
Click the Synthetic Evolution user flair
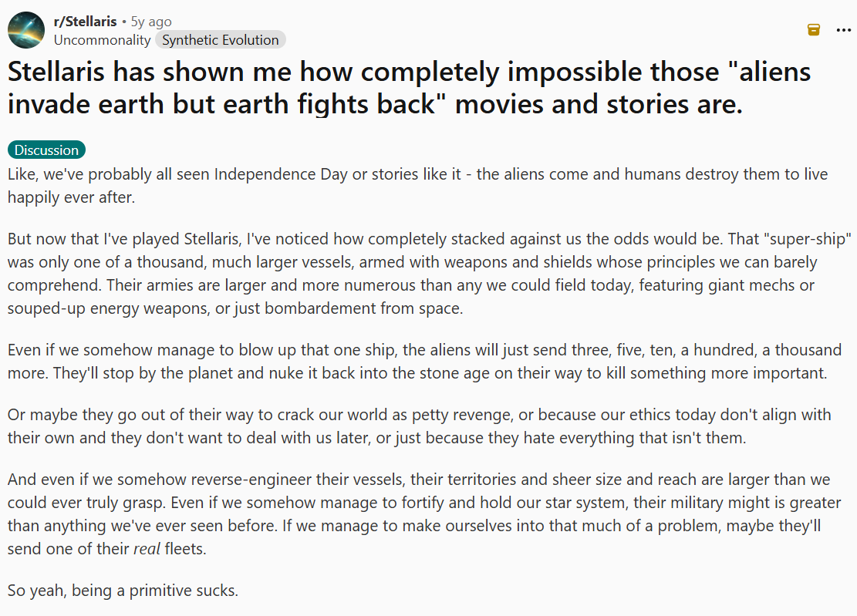(220, 40)
